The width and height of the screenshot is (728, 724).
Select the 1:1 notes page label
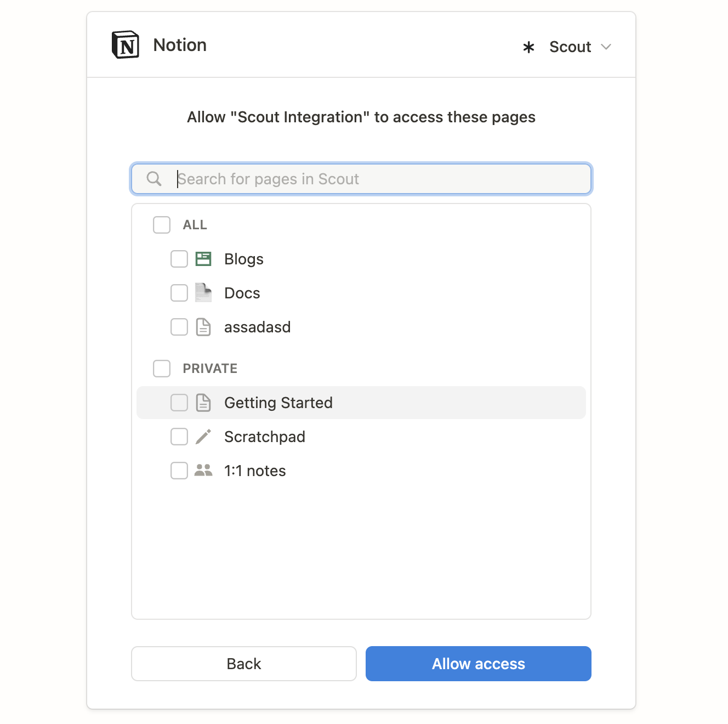(255, 471)
